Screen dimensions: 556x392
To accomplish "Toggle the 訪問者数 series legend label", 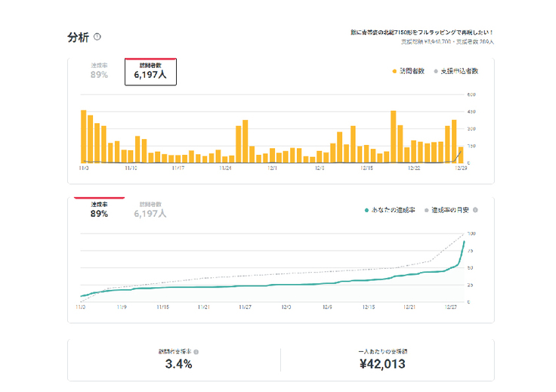I will [412, 70].
